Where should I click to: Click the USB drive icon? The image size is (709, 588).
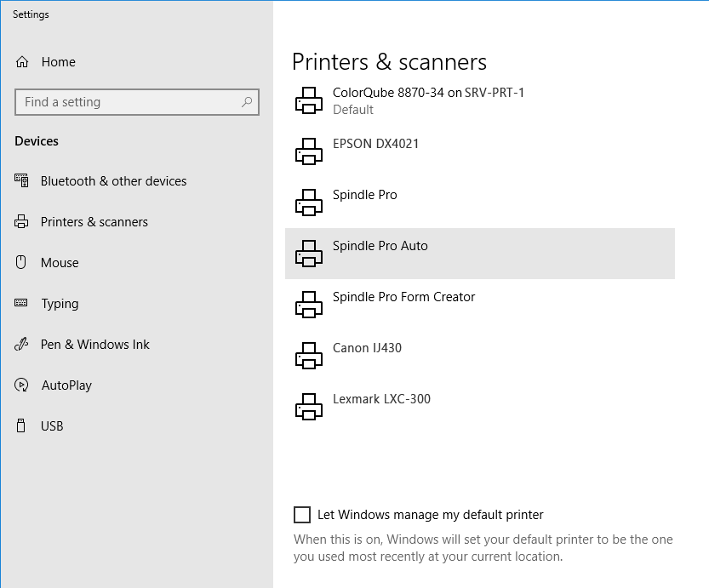click(20, 425)
